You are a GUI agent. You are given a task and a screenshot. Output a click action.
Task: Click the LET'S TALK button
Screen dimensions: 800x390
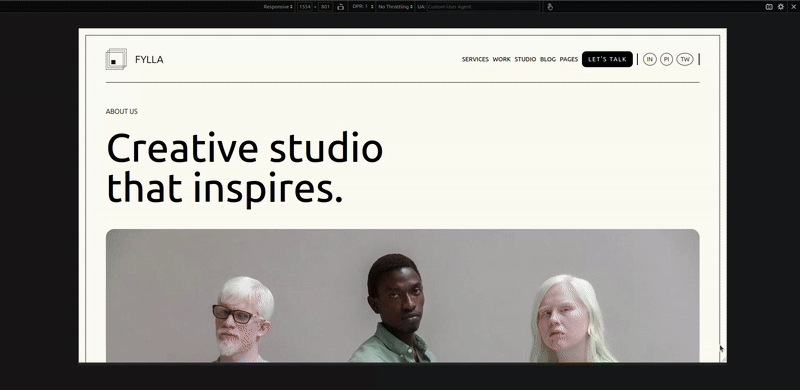tap(607, 59)
